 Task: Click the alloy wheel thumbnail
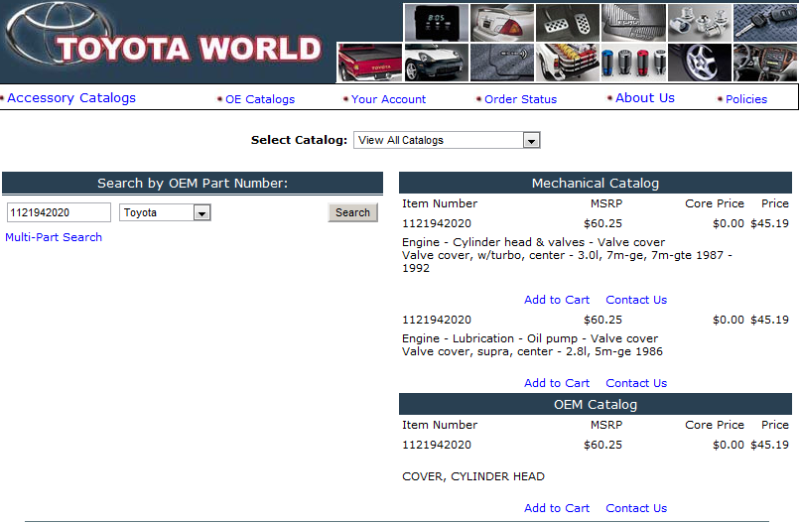(699, 62)
